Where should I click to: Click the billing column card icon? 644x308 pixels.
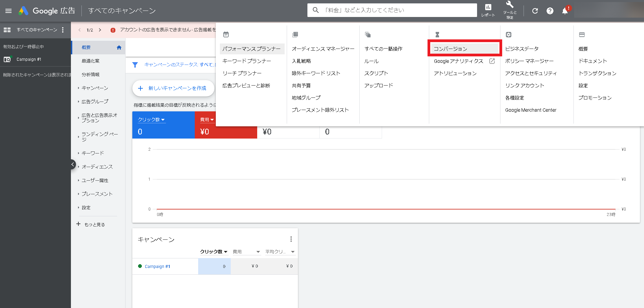coord(582,35)
